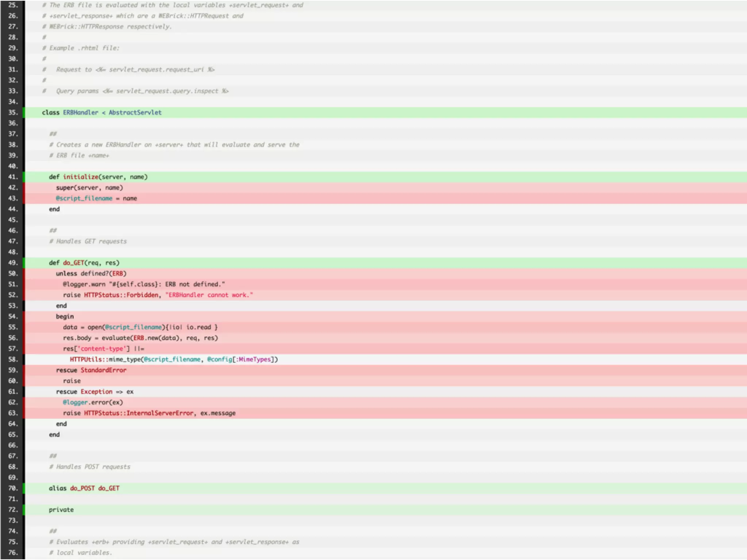Click the private keyword line

(x=61, y=510)
